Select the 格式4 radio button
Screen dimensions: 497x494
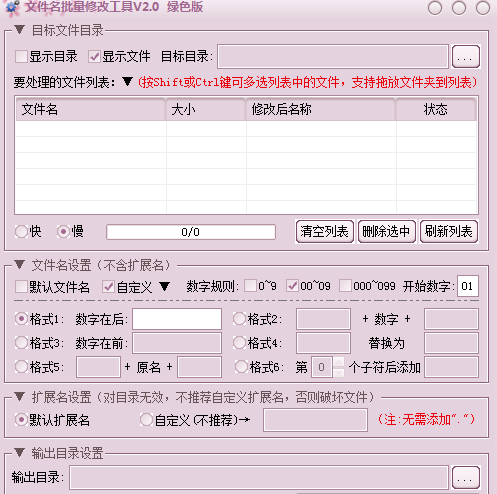coord(239,343)
